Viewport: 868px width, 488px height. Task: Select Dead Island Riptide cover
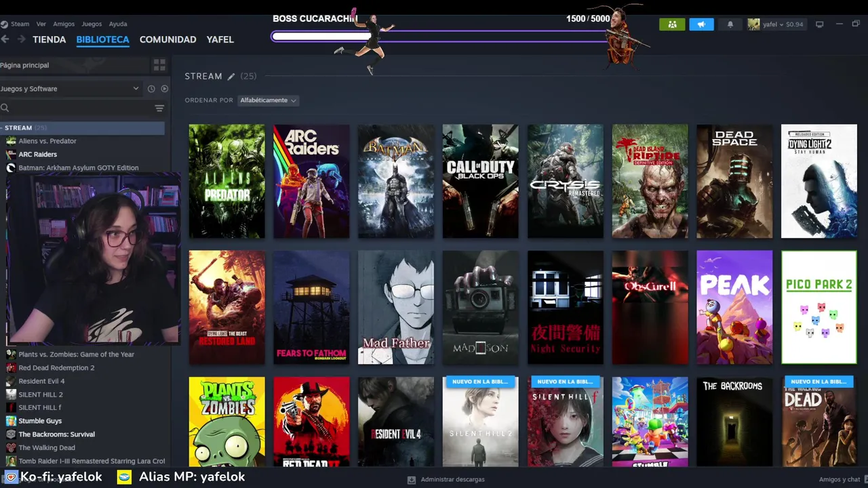650,181
